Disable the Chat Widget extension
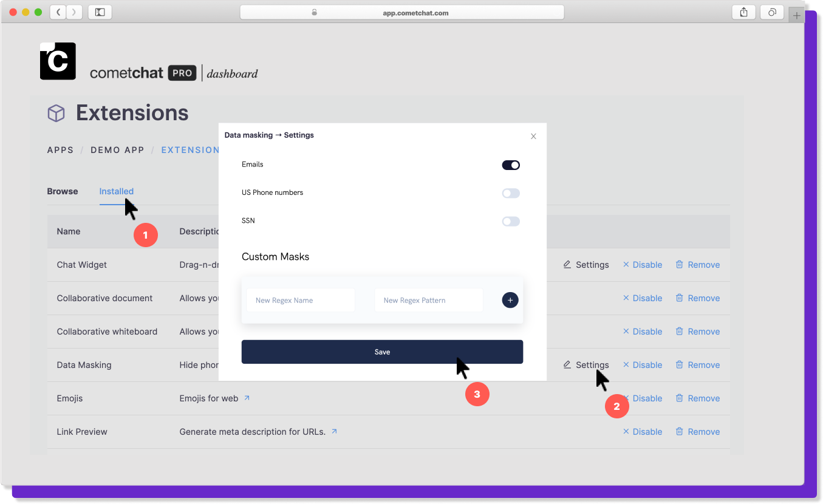 pos(643,265)
